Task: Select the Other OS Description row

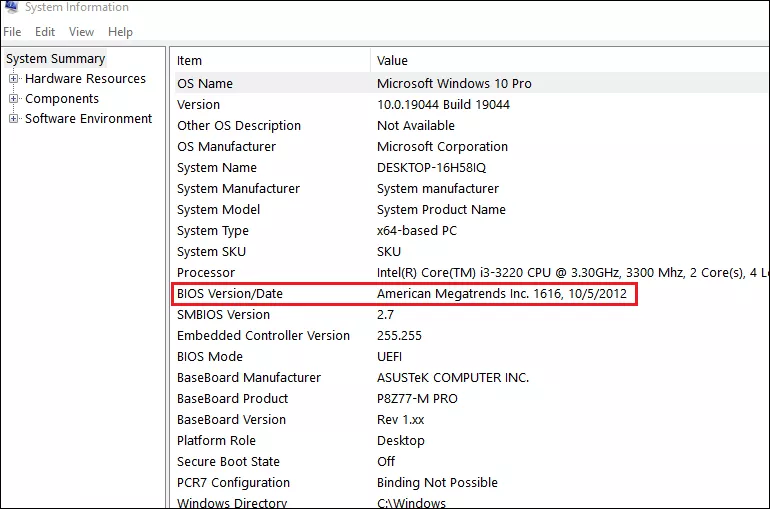Action: click(239, 126)
